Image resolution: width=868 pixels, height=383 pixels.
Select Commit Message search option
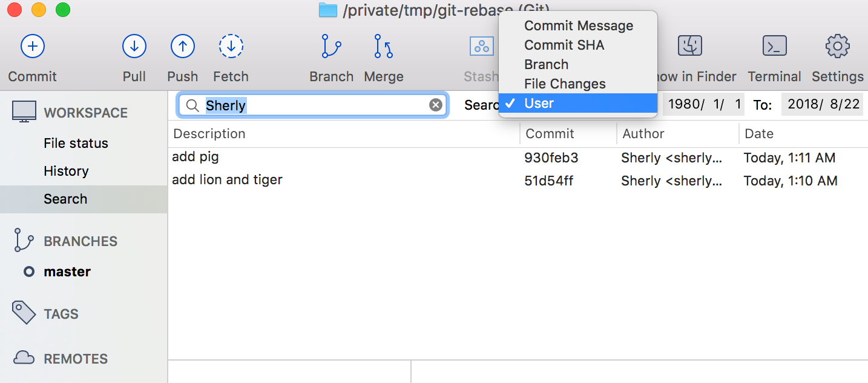[578, 26]
